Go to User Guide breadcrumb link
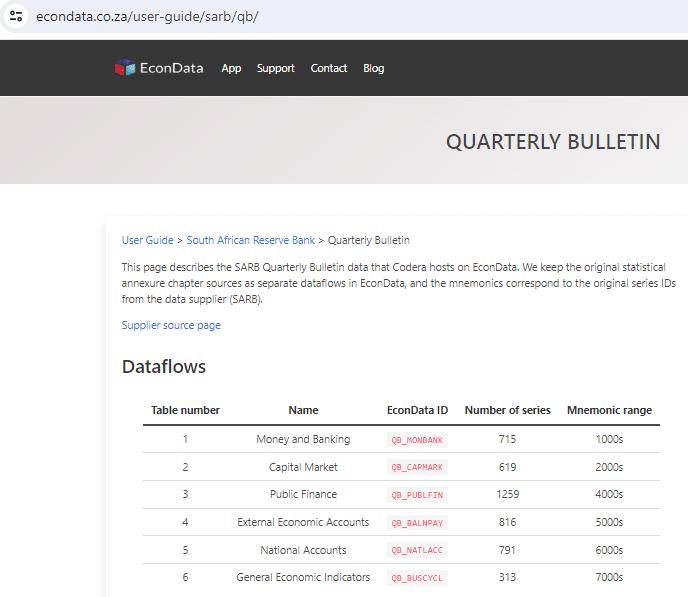The width and height of the screenshot is (688, 597). coord(147,240)
